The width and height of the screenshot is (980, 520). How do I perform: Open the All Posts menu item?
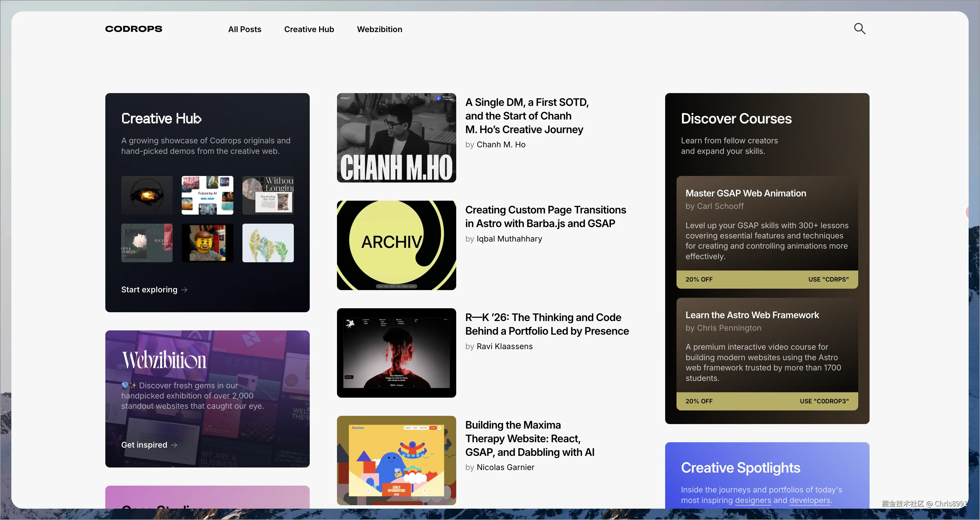(245, 29)
